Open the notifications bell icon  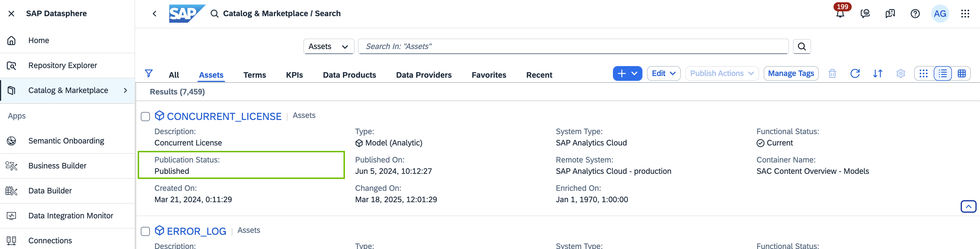pos(840,14)
